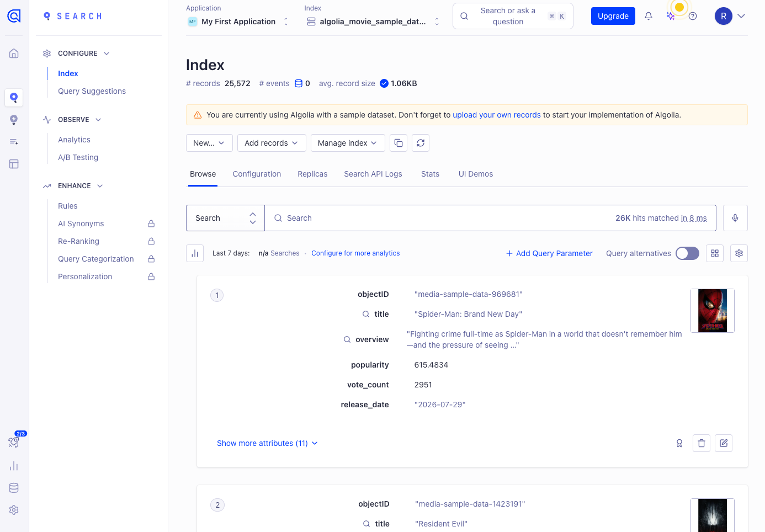Viewport: 765px width, 532px height.
Task: Collapse the OBSERVE section
Action: click(x=98, y=120)
